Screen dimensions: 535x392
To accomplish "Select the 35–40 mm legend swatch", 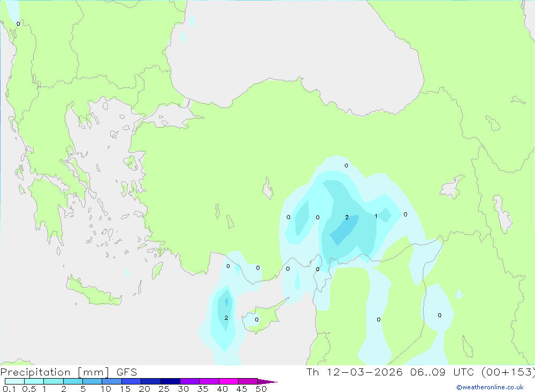I will pyautogui.click(x=209, y=381).
